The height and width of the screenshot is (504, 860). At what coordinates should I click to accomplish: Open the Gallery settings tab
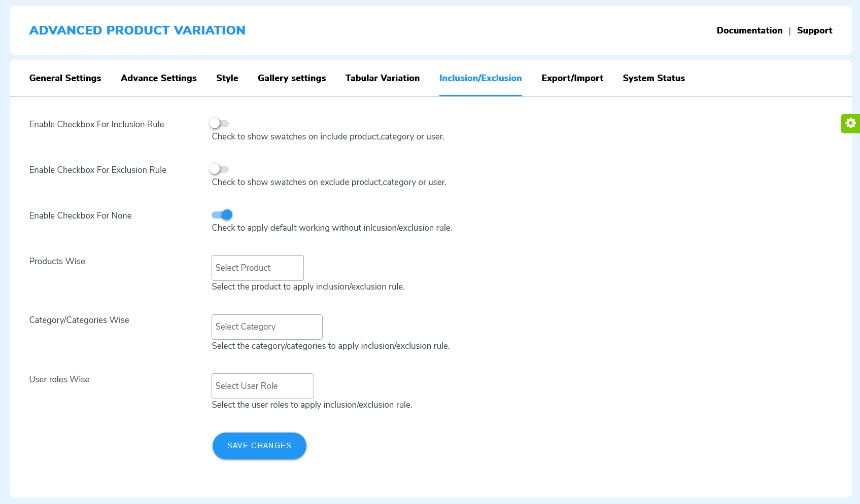(292, 78)
